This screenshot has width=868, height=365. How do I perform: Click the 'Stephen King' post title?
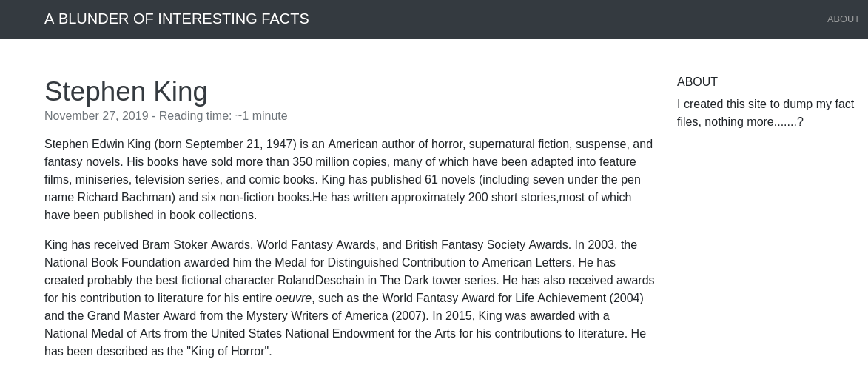(126, 92)
